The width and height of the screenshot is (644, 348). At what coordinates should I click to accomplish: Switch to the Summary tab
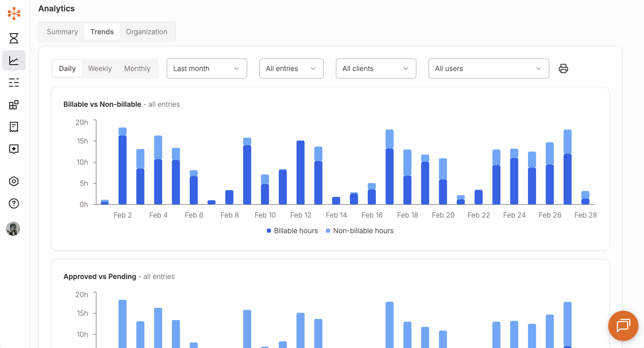pyautogui.click(x=62, y=32)
